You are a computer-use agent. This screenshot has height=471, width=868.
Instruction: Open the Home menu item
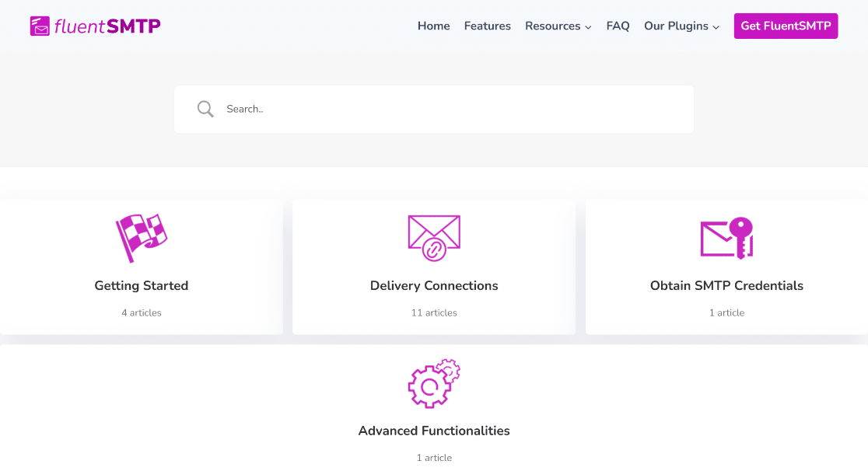[x=433, y=26]
